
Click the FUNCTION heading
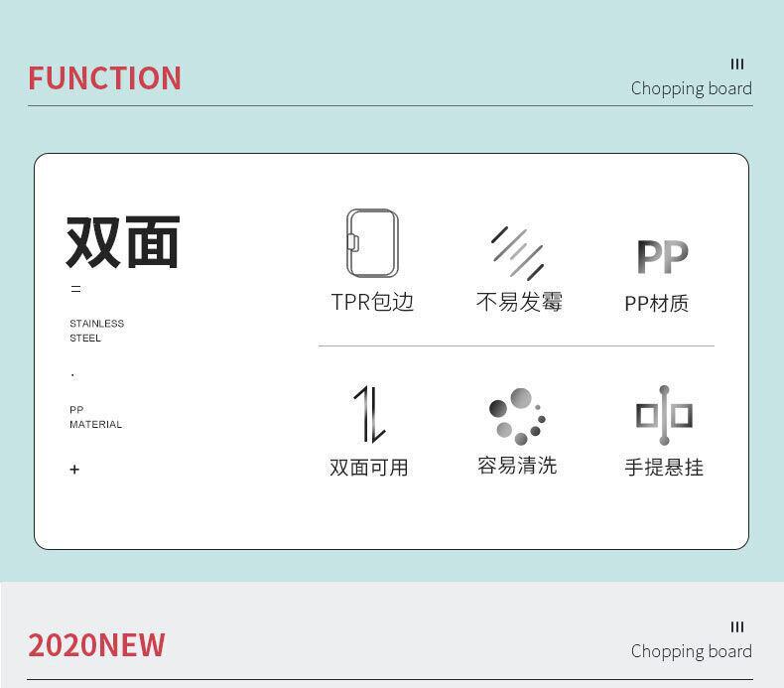[104, 78]
